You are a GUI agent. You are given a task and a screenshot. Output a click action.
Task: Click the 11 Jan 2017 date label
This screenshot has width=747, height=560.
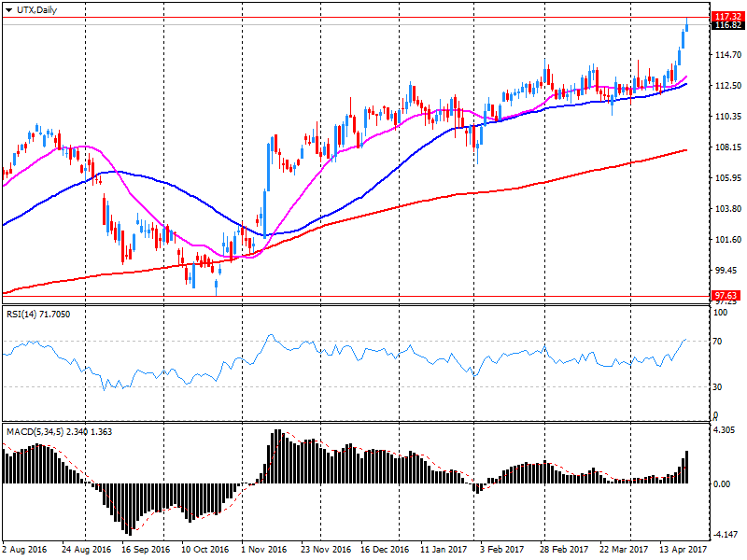(x=444, y=550)
